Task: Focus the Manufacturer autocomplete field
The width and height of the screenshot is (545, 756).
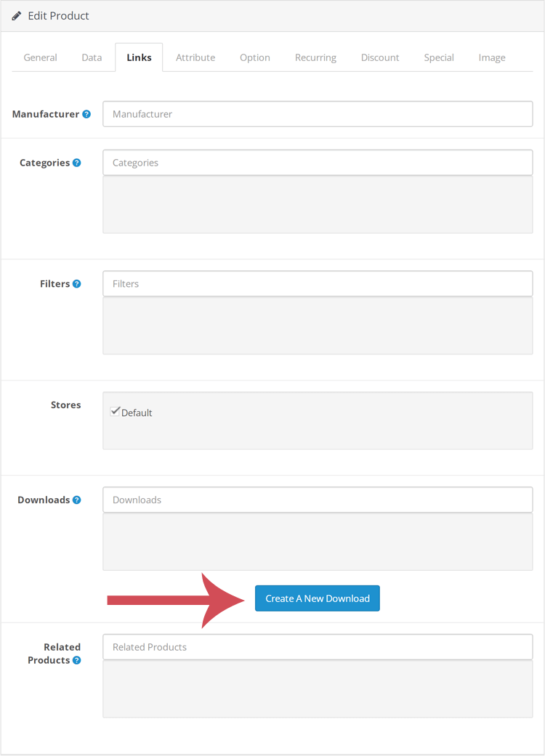Action: click(318, 114)
